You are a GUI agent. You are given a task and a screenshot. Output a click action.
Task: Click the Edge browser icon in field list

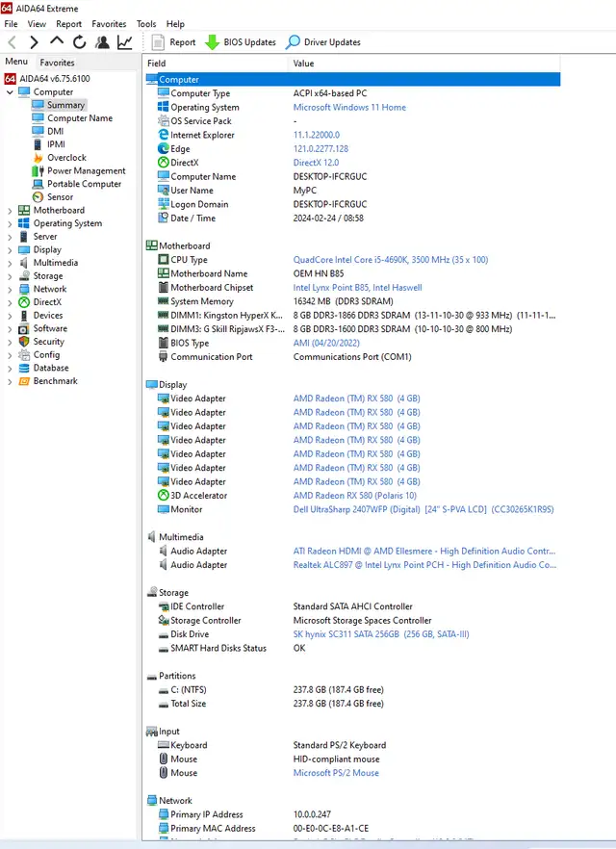point(163,148)
